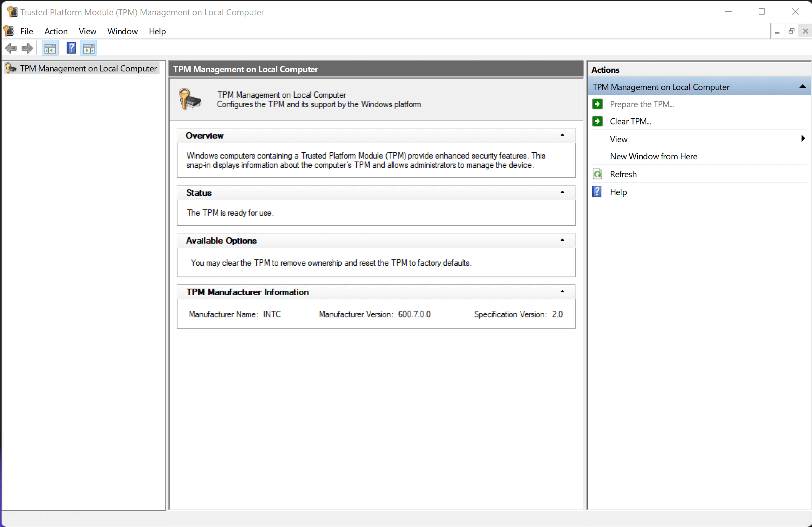Open the View submenu in Actions pane
The width and height of the screenshot is (812, 527).
pos(619,139)
